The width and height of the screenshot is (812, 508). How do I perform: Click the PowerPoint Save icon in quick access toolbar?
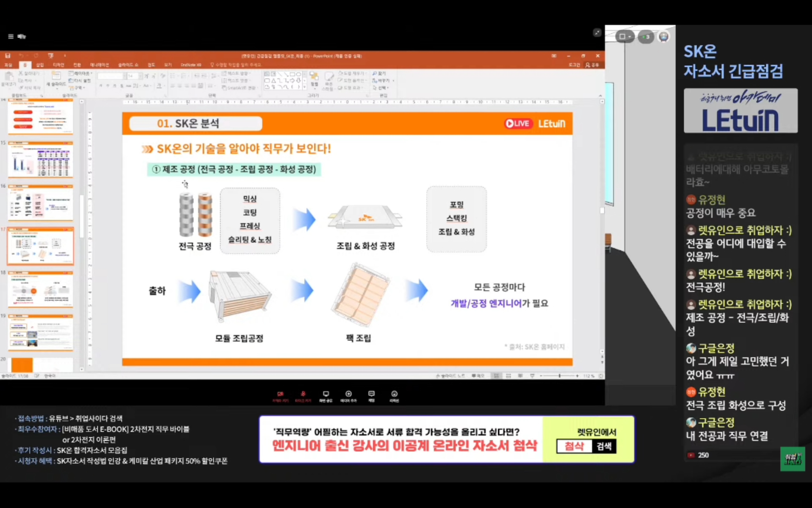click(x=8, y=55)
